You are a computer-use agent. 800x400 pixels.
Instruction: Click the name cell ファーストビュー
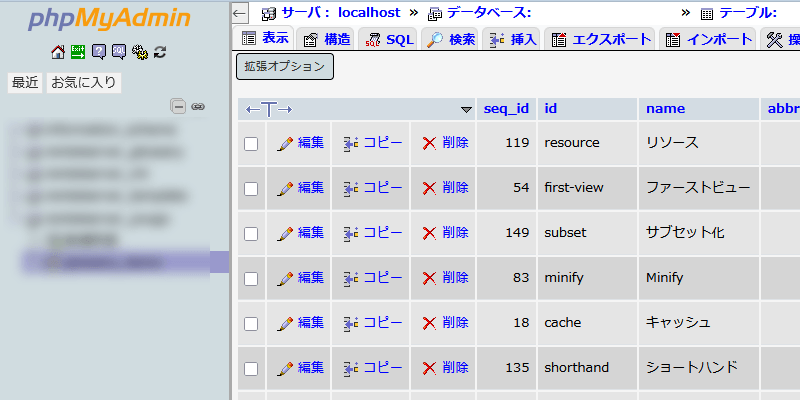698,188
